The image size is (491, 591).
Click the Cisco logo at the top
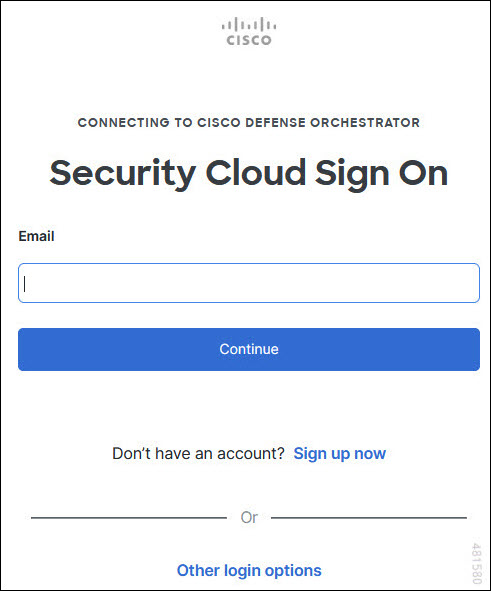249,31
